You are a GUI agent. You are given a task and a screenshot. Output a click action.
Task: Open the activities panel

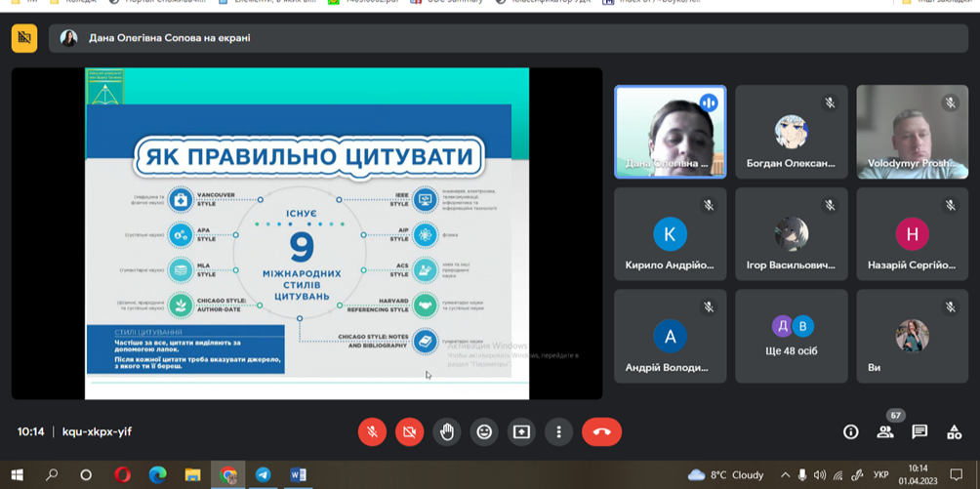[954, 431]
